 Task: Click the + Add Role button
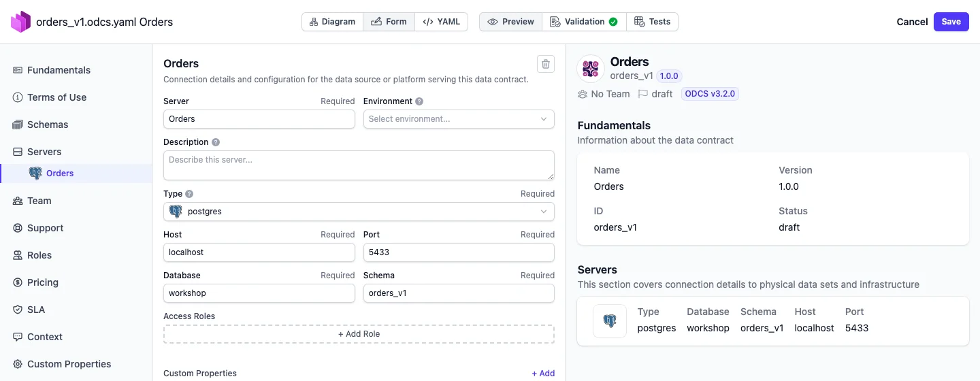(x=359, y=334)
